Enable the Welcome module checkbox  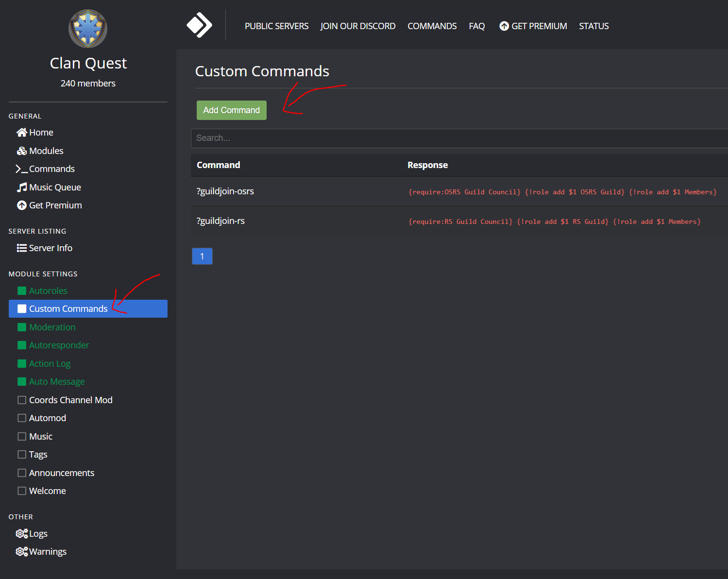[22, 491]
